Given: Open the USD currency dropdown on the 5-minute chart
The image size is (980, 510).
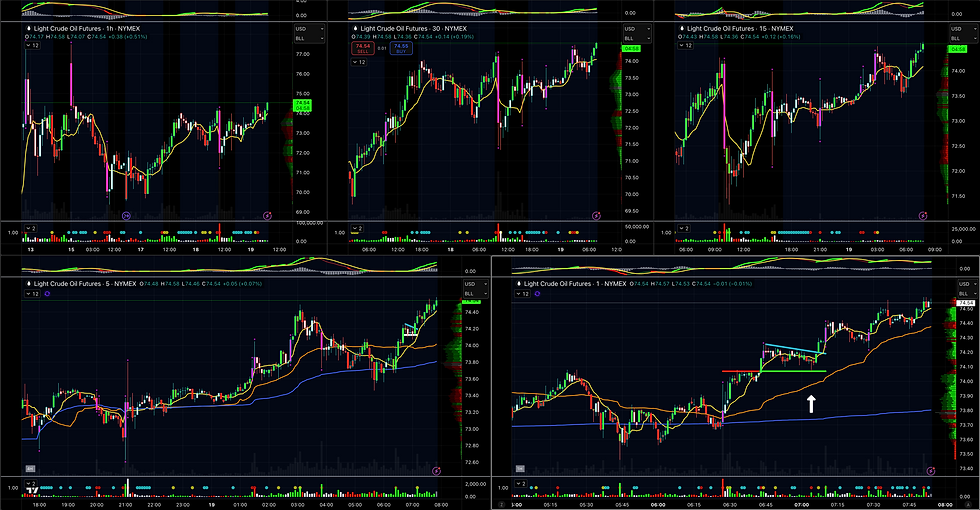Looking at the screenshot, I should click(474, 284).
